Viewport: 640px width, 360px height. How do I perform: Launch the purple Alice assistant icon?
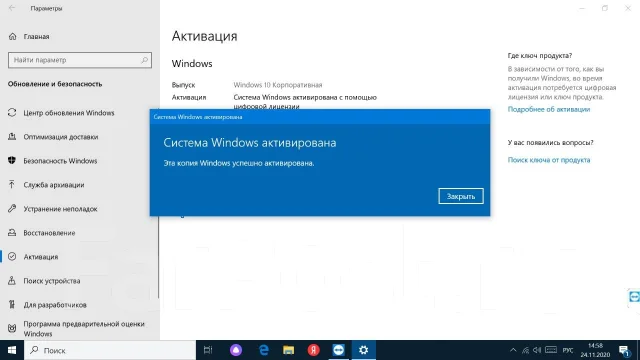tap(236, 350)
